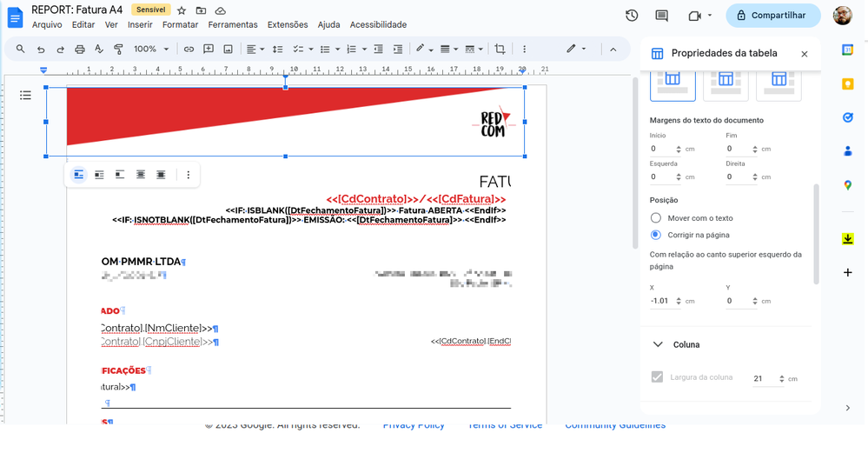Open the Arquivo menu
The image size is (868, 453).
click(x=47, y=25)
